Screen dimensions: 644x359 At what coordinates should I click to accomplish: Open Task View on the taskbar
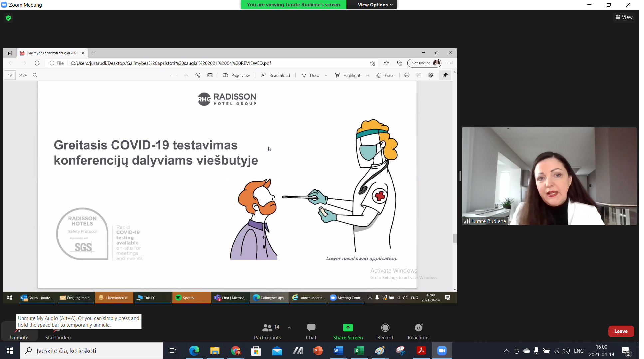coord(173,351)
